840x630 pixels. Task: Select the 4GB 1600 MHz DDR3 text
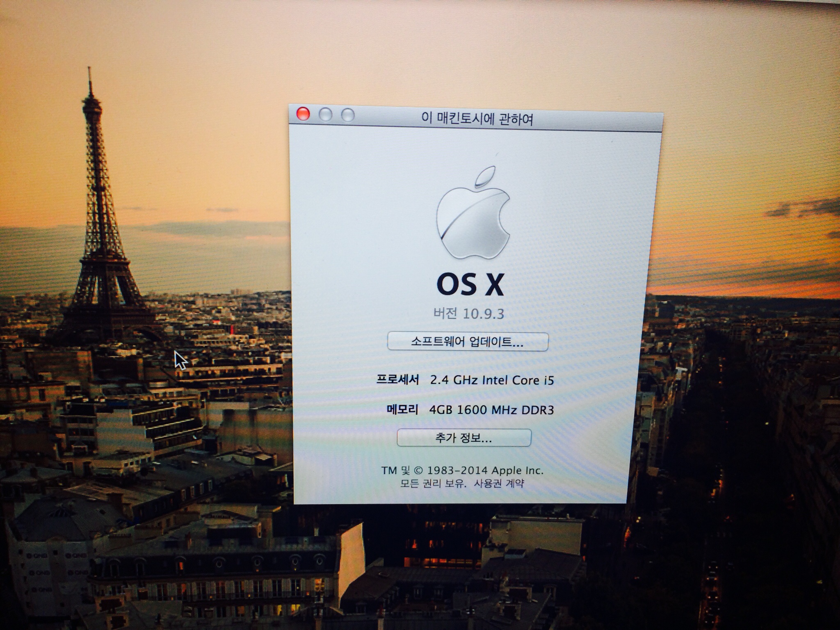(x=491, y=410)
